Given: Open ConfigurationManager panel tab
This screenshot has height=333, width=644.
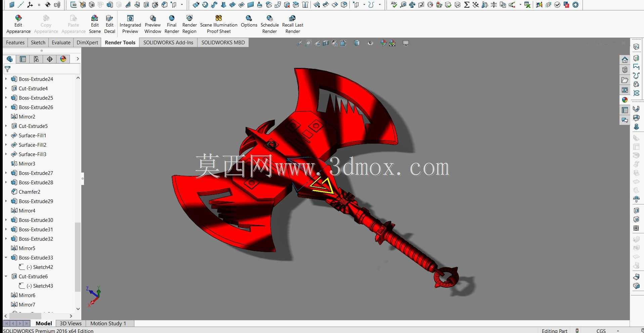Looking at the screenshot, I should click(36, 59).
